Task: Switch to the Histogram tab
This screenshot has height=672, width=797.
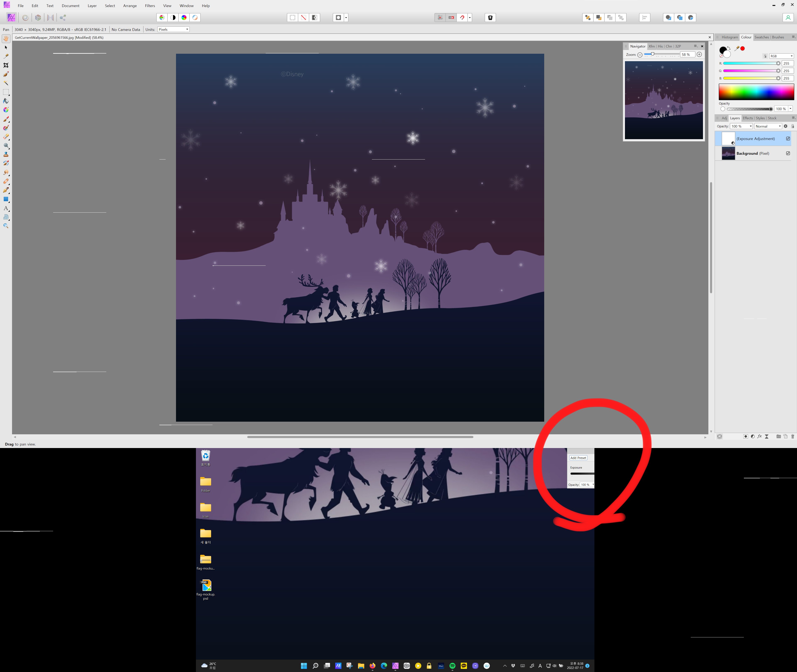Action: pos(730,37)
